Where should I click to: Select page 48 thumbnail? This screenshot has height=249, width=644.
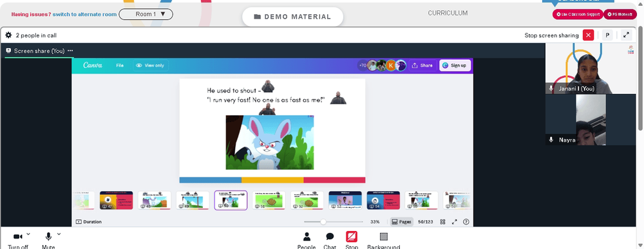coord(155,200)
